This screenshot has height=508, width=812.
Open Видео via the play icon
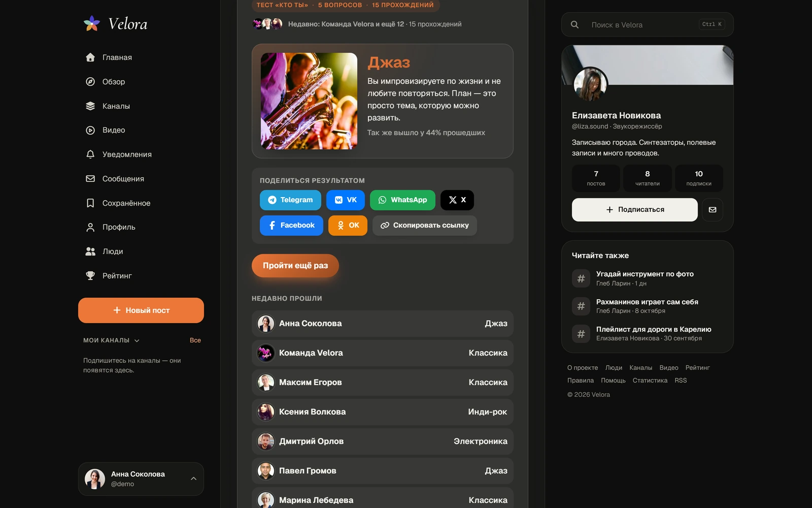tap(90, 130)
